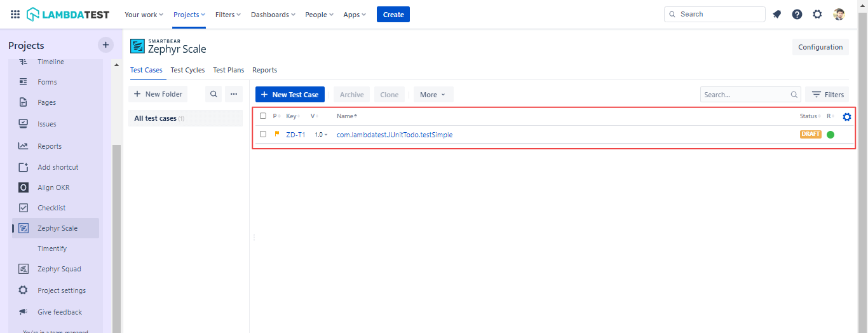Click the New Test Case button
Image resolution: width=868 pixels, height=333 pixels.
(x=290, y=95)
